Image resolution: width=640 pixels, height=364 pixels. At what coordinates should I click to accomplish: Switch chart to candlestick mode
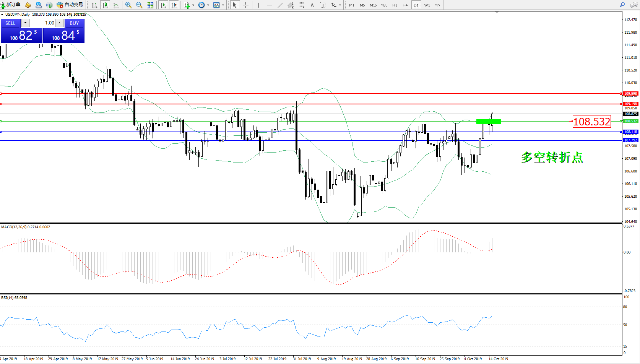click(x=105, y=5)
